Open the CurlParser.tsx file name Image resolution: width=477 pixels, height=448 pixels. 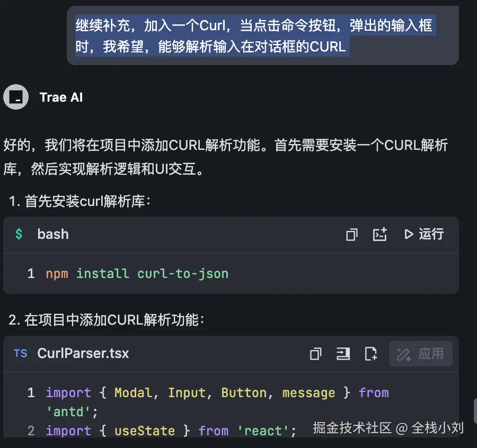pos(83,354)
